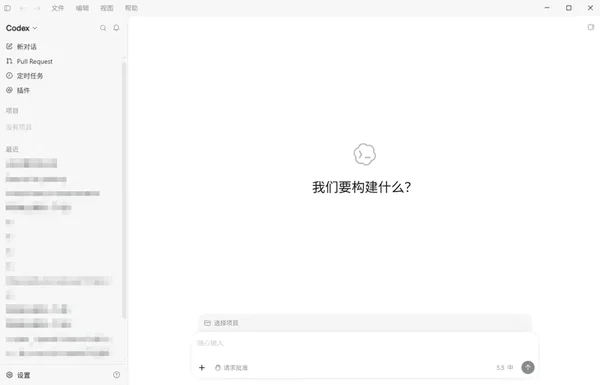Image resolution: width=600 pixels, height=385 pixels.
Task: Click the search magnifier icon in sidebar
Action: click(x=103, y=28)
